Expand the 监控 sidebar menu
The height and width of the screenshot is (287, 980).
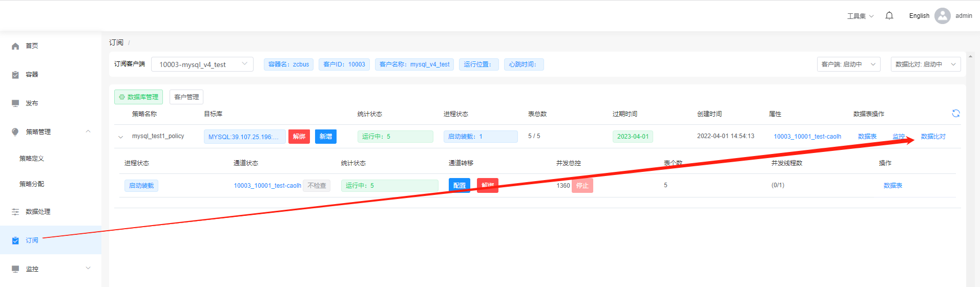point(88,268)
